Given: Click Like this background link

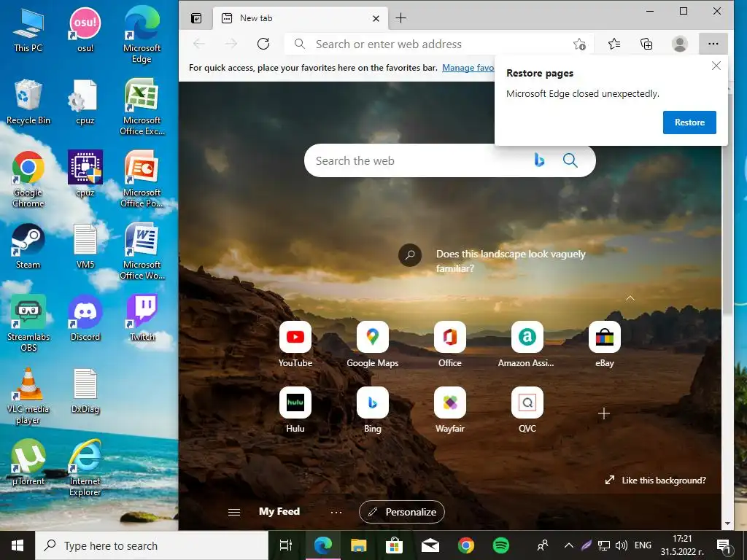Looking at the screenshot, I should pyautogui.click(x=656, y=480).
